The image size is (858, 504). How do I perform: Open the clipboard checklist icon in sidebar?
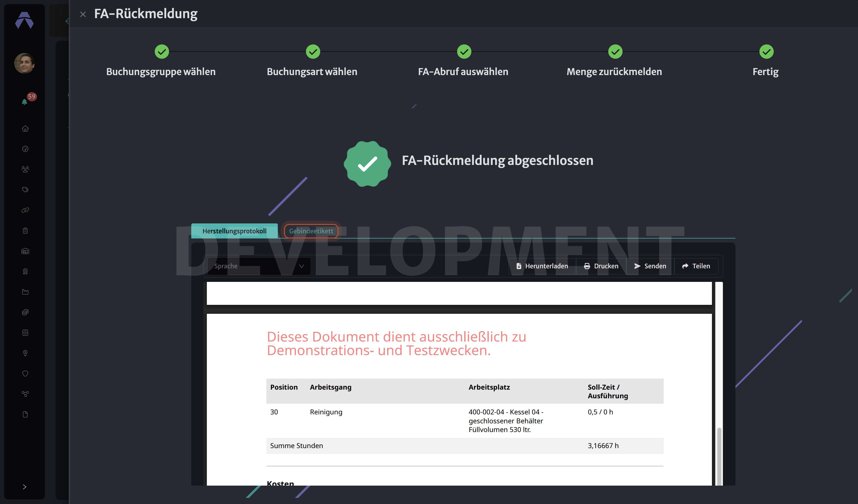click(x=25, y=231)
